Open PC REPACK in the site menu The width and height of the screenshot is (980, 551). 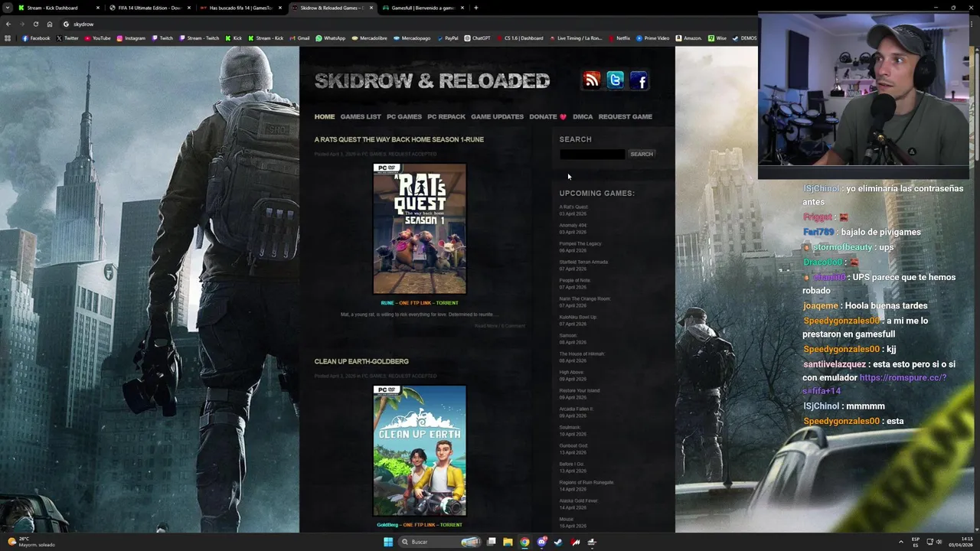[446, 116]
